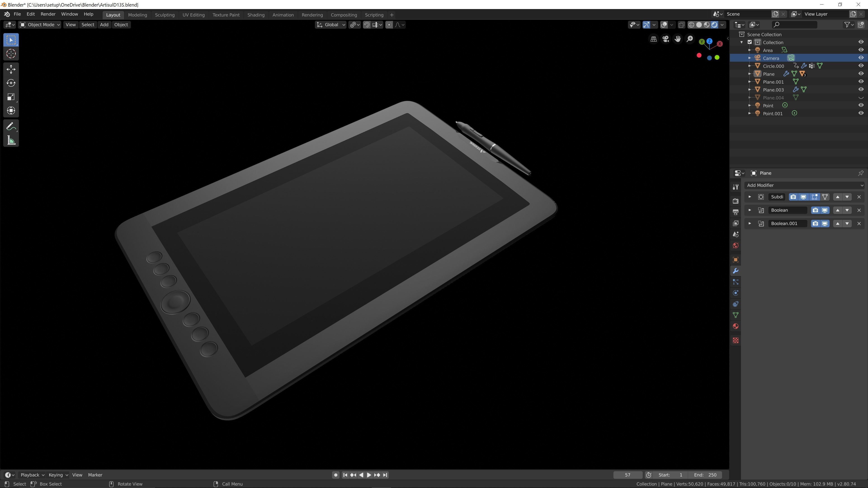Remove the Boolean modifier
This screenshot has height=488, width=868.
point(859,210)
